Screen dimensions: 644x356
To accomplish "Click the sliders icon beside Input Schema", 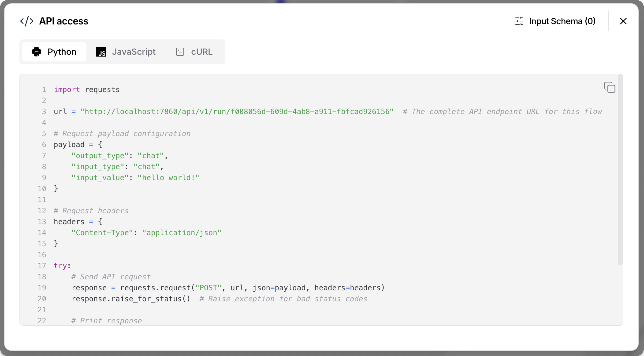I will (x=519, y=21).
